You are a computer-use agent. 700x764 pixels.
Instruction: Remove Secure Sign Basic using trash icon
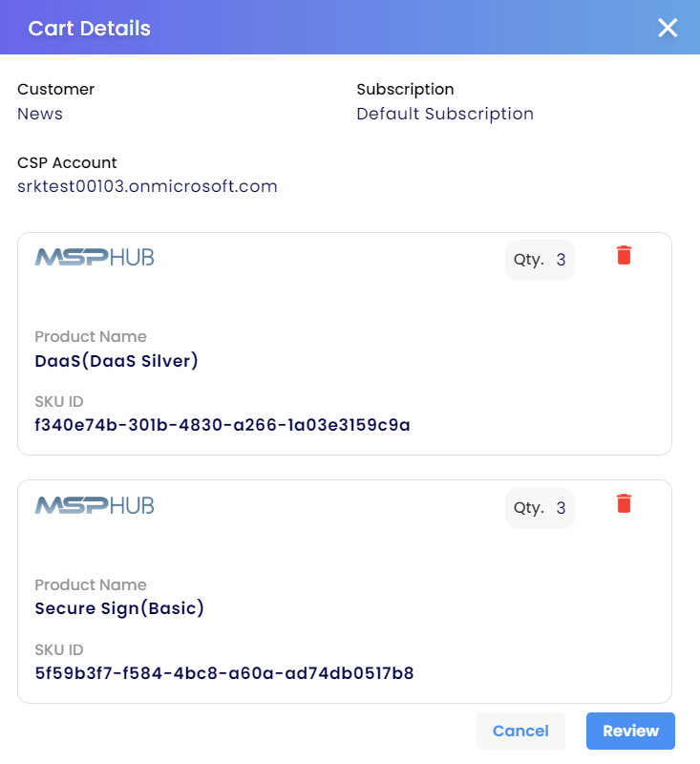624,503
